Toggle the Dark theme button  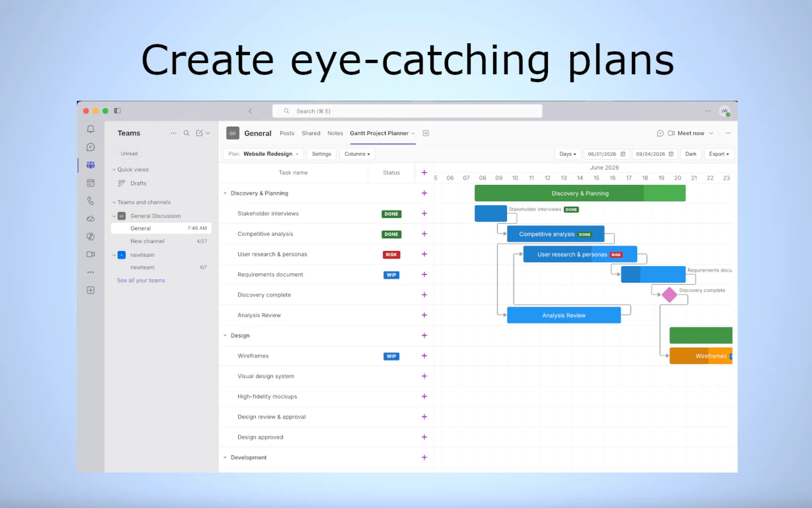tap(691, 154)
